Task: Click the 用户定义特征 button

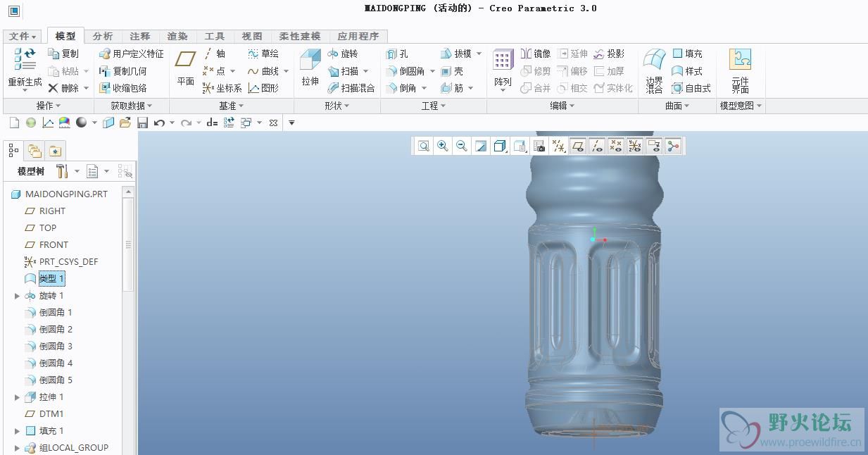Action: point(131,54)
